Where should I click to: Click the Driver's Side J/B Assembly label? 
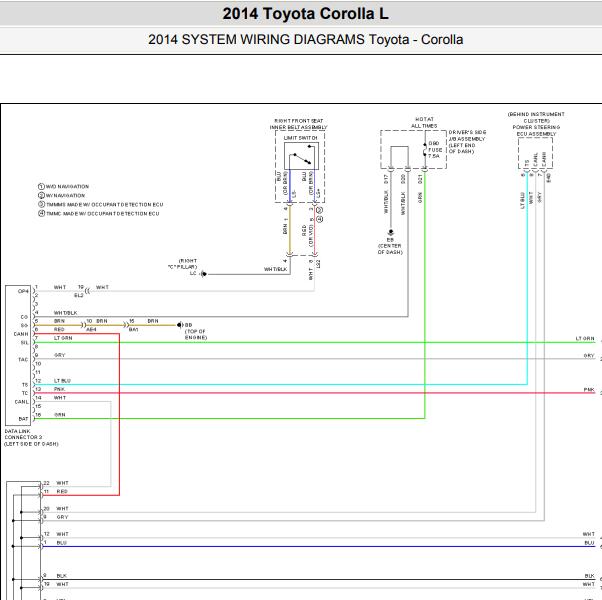click(467, 142)
